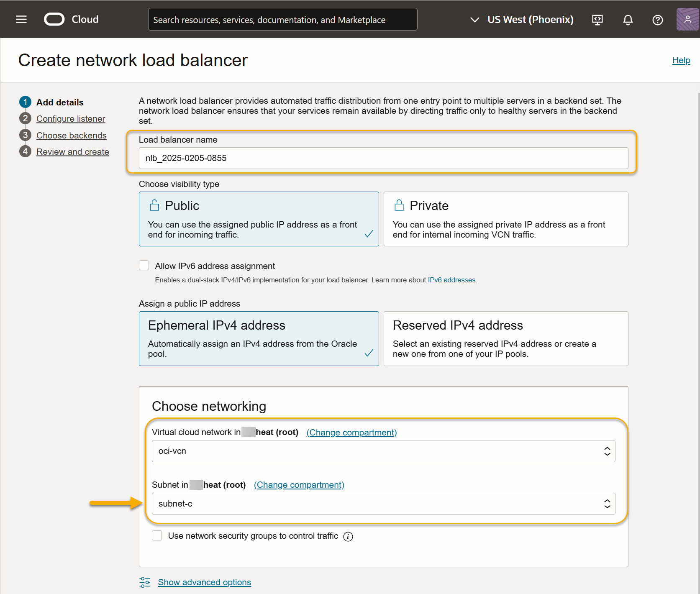Click Show advanced options link
The height and width of the screenshot is (594, 700).
point(204,582)
